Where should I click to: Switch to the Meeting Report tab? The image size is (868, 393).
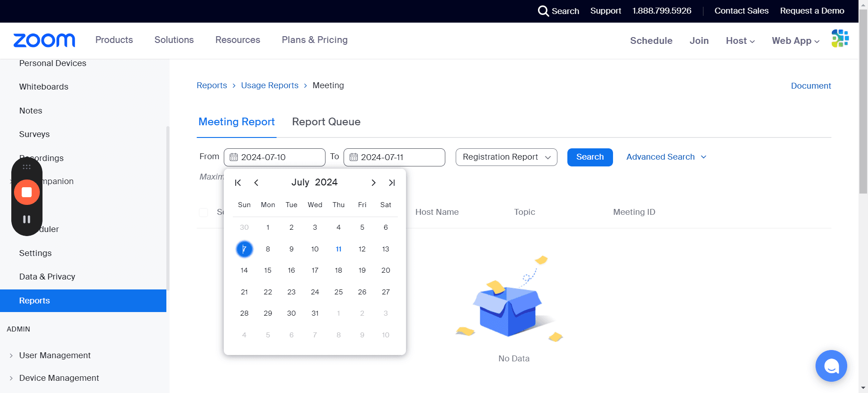(236, 122)
